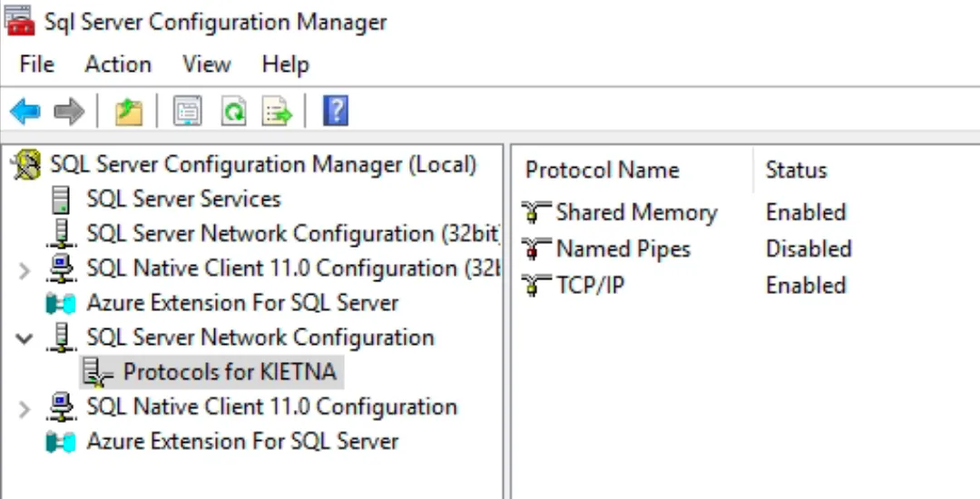Screen dimensions: 980x499
Task: Click the Network Configuration (32bit) node icon
Action: point(62,234)
